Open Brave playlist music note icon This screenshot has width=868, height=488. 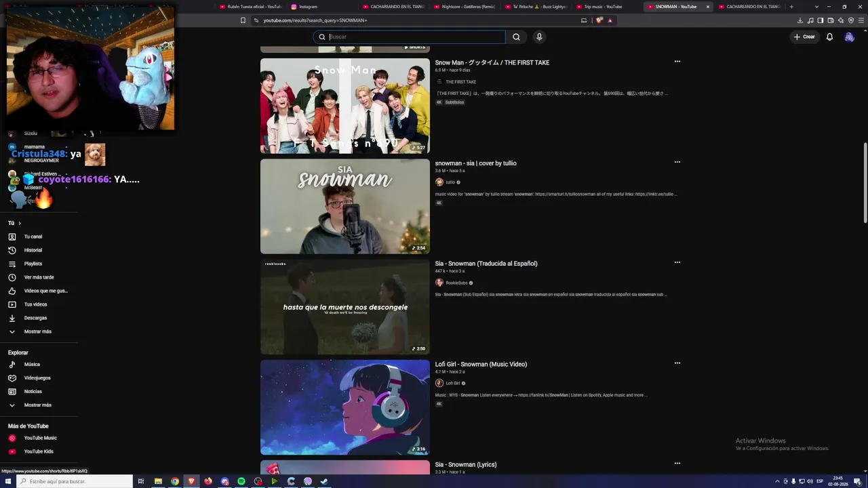810,20
